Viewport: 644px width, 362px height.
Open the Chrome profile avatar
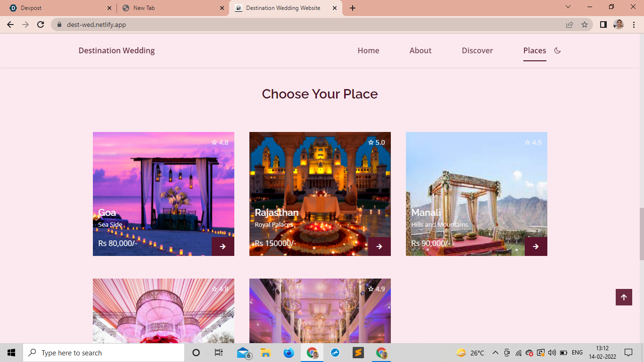tap(619, 25)
